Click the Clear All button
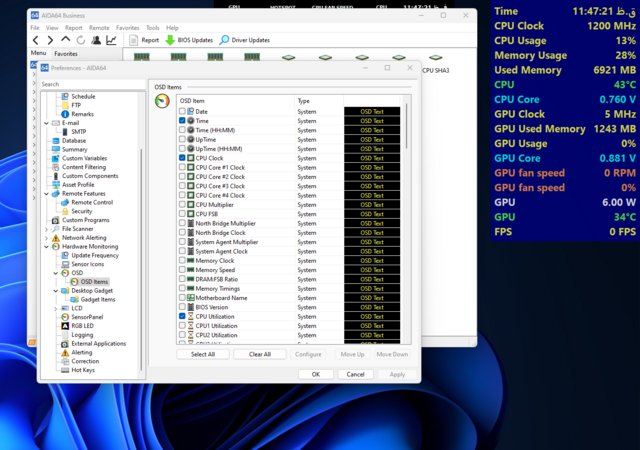The image size is (640, 450). 260,354
